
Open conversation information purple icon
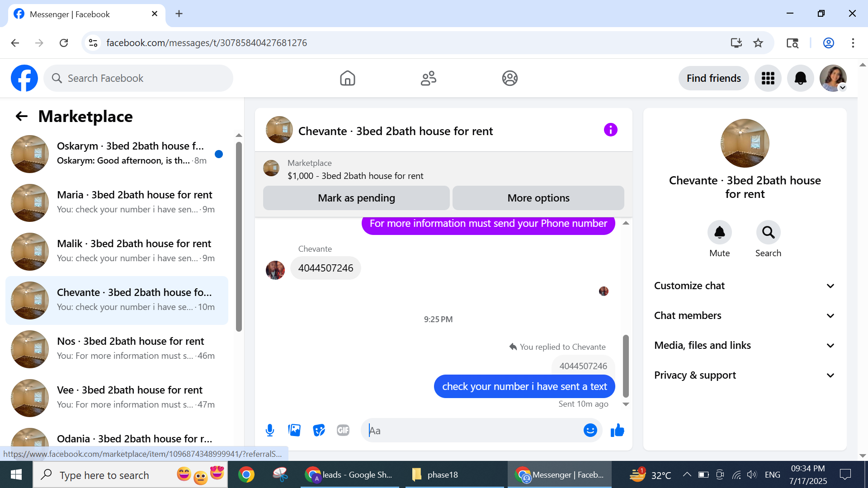point(610,130)
